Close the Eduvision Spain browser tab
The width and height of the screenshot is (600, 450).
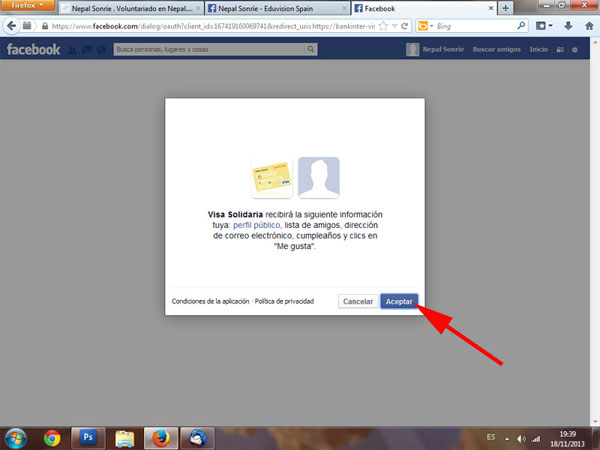[344, 8]
